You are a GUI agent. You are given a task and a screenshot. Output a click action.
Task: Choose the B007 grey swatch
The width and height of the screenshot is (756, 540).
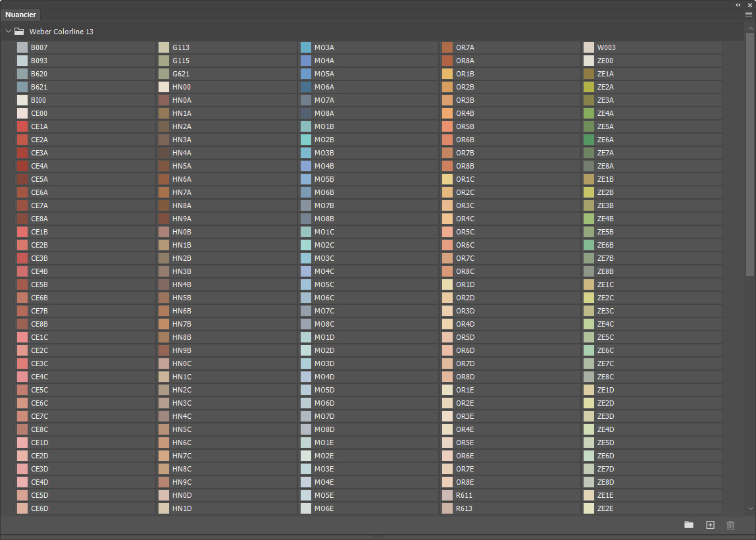86,47
